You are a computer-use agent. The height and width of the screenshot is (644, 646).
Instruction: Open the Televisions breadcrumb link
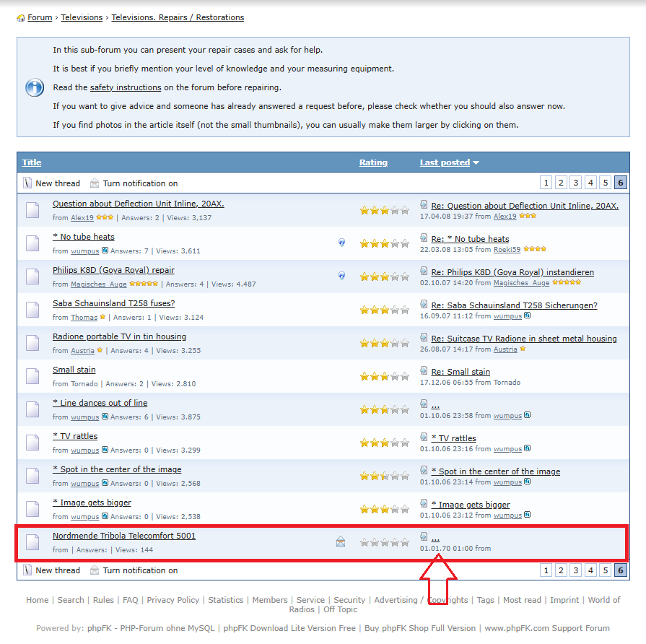82,17
